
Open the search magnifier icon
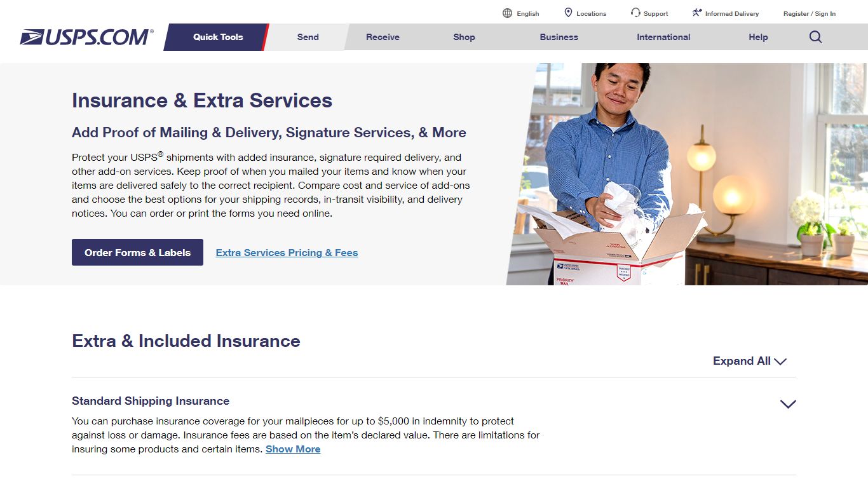(816, 37)
